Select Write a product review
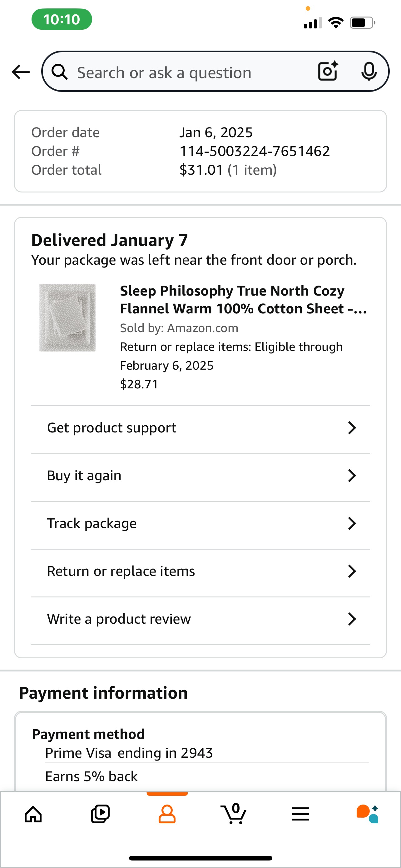401x868 pixels. click(x=200, y=619)
